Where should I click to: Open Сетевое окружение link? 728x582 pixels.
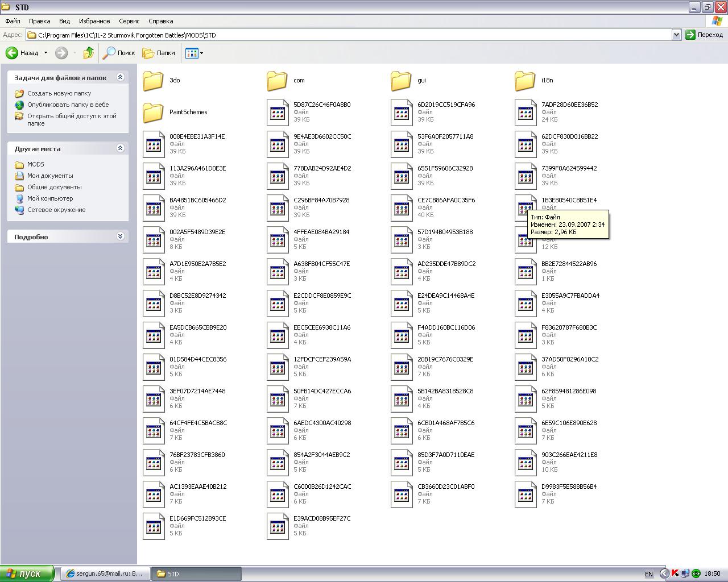coord(56,210)
